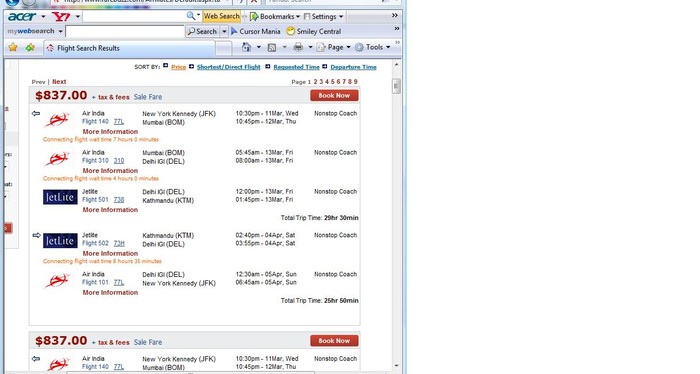Image resolution: width=700 pixels, height=374 pixels.
Task: Expand the mywebsearch toolbar overflow chevron
Action: pyautogui.click(x=397, y=29)
